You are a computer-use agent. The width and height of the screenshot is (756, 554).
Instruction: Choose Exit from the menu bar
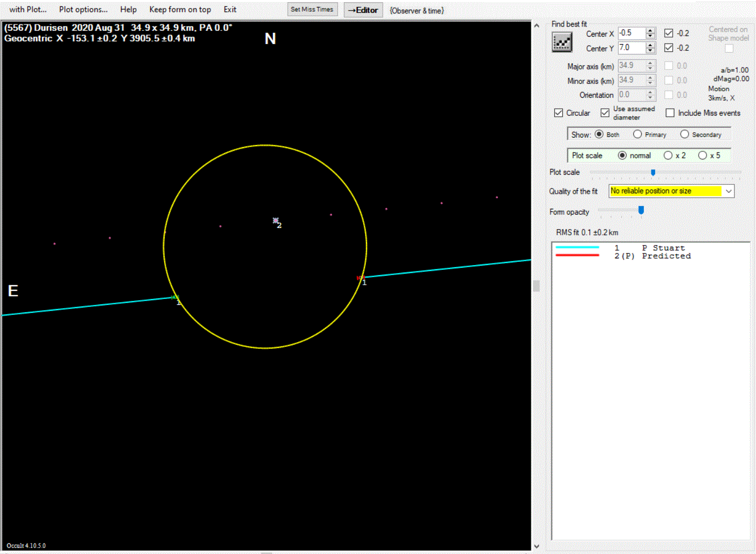[x=230, y=10]
